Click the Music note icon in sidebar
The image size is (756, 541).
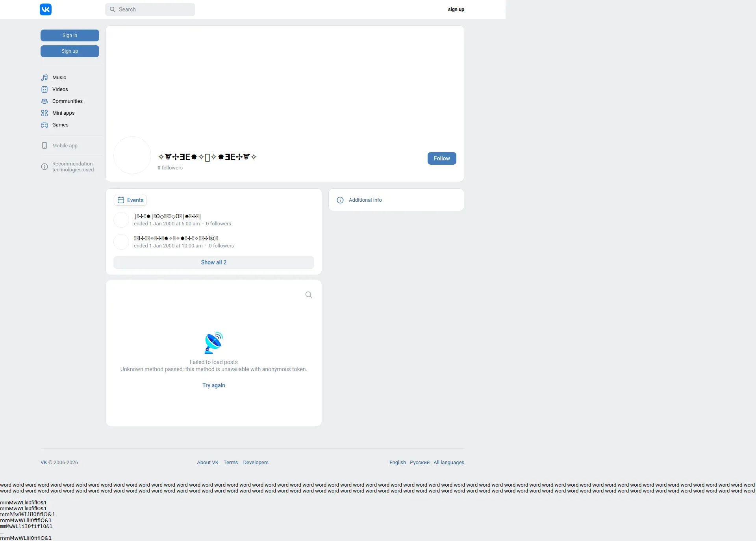tap(44, 78)
